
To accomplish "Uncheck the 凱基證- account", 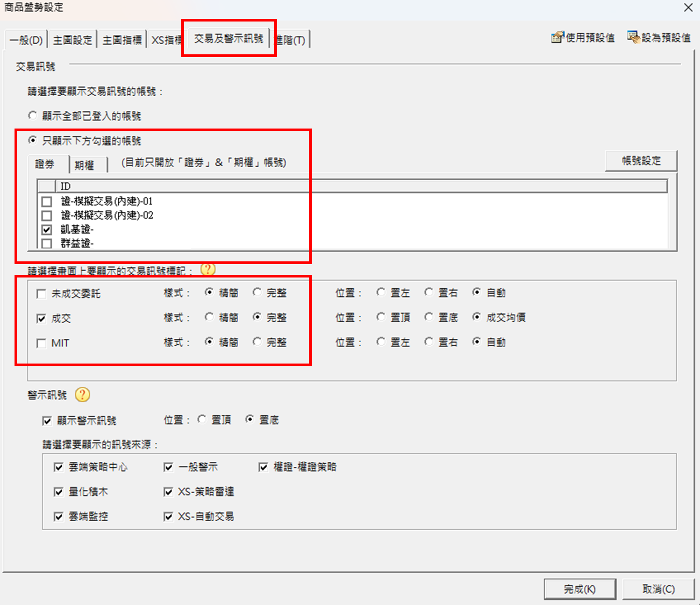I will click(47, 230).
